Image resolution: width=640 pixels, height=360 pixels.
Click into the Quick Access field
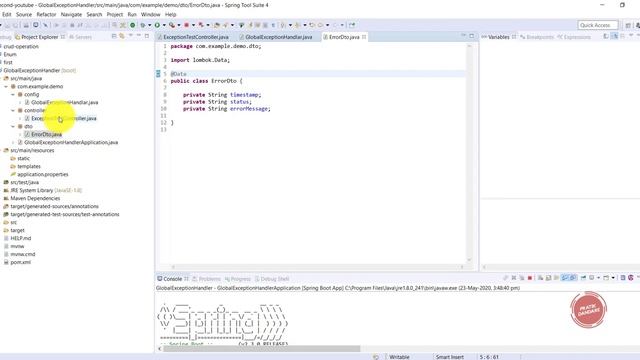tap(598, 25)
